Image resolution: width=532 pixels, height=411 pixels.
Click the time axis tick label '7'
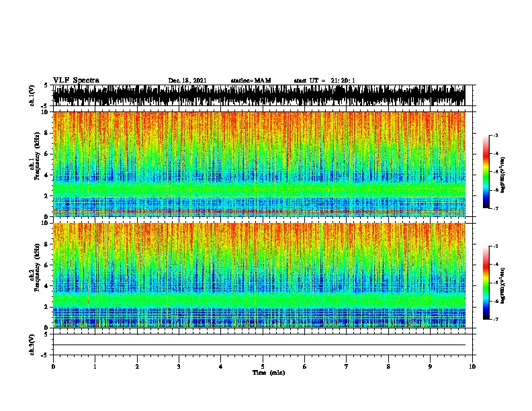(x=347, y=367)
